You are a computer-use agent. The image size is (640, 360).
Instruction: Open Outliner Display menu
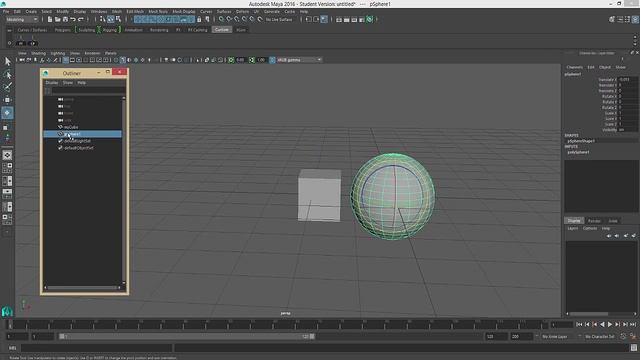[52, 82]
